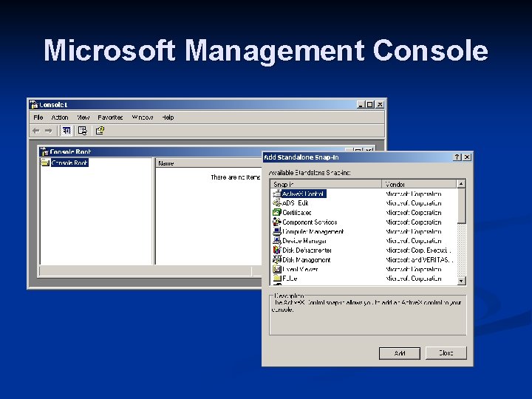Select Computer Management in snap-in list
Viewport: 532px width, 399px height.
313,231
